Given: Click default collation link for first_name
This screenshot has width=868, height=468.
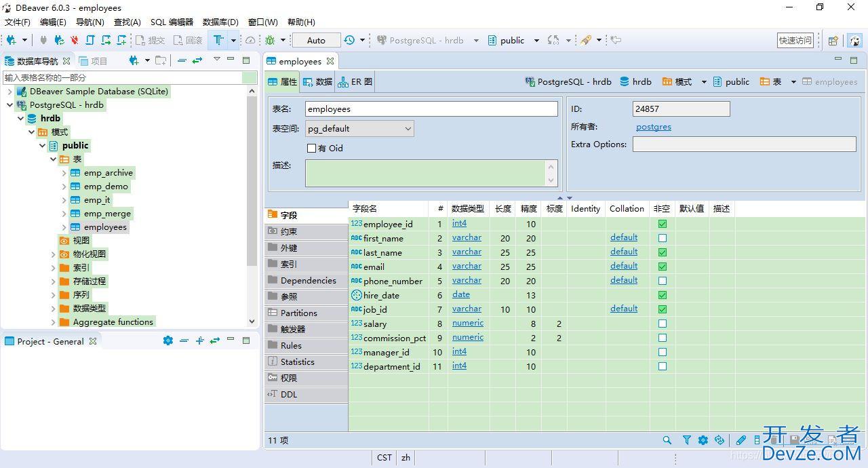Looking at the screenshot, I should pos(624,237).
